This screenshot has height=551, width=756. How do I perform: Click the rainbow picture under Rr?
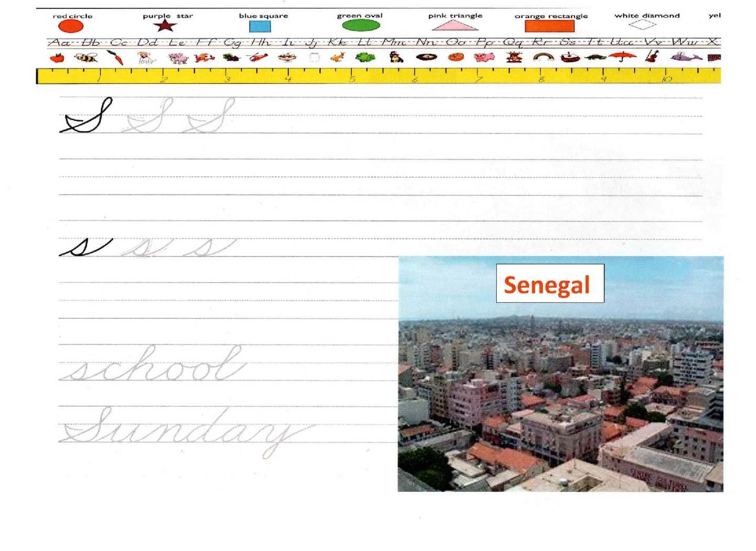point(543,57)
